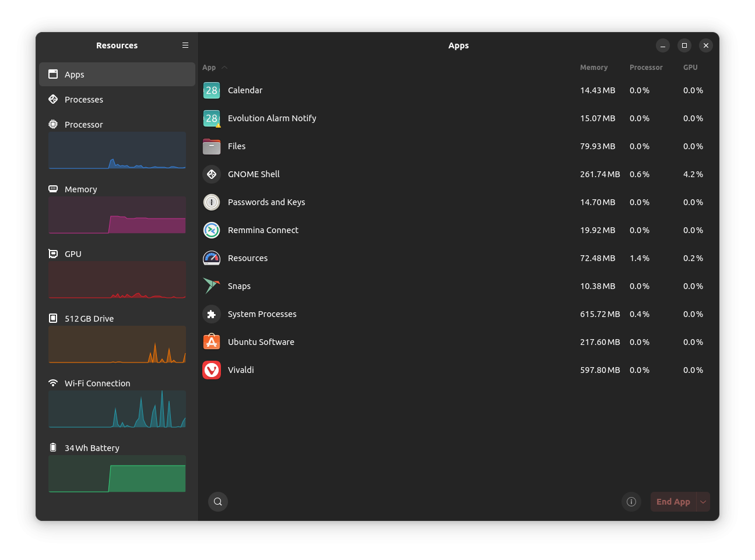Open the Resources hamburger menu

[185, 45]
